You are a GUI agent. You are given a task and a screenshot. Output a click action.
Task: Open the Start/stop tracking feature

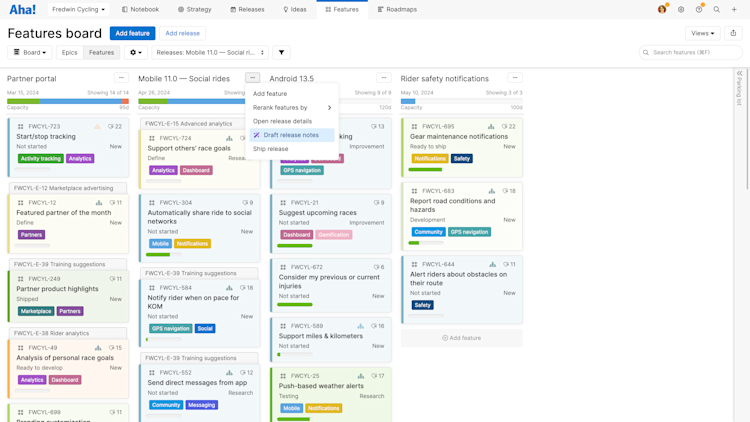pos(46,137)
